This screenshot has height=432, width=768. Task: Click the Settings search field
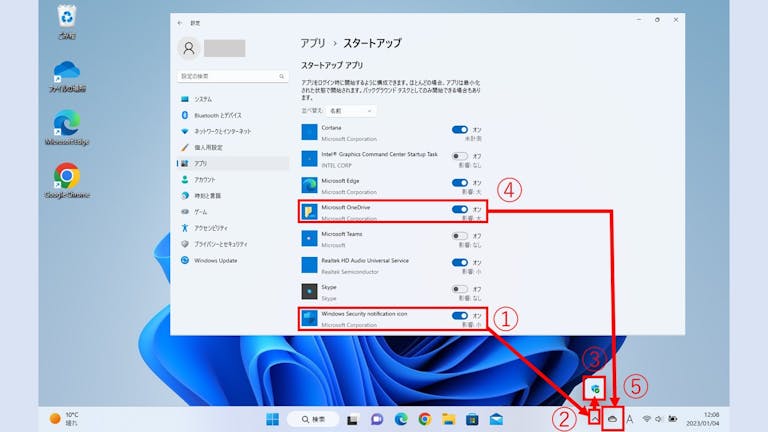233,76
